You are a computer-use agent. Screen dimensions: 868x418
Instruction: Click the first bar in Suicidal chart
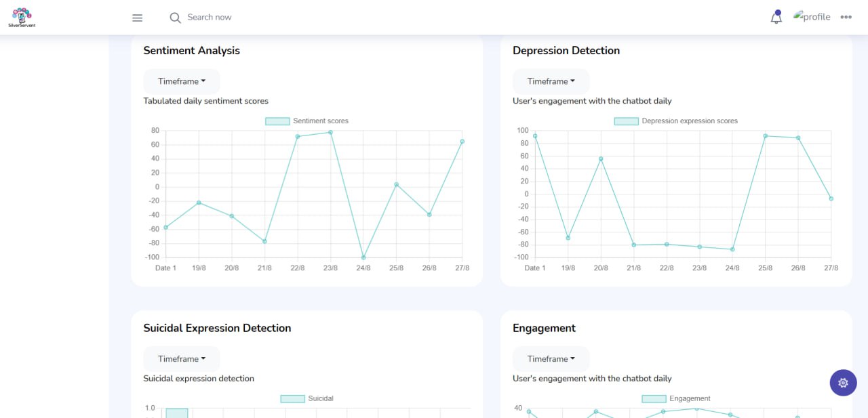click(x=177, y=413)
